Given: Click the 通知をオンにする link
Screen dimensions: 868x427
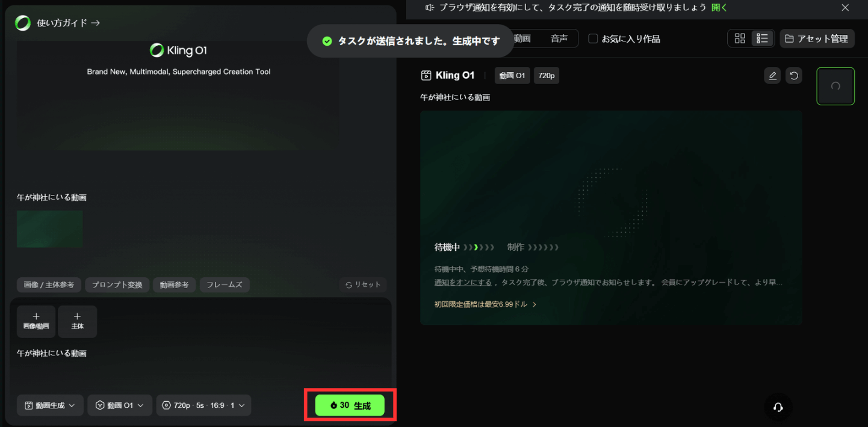Looking at the screenshot, I should [x=462, y=282].
